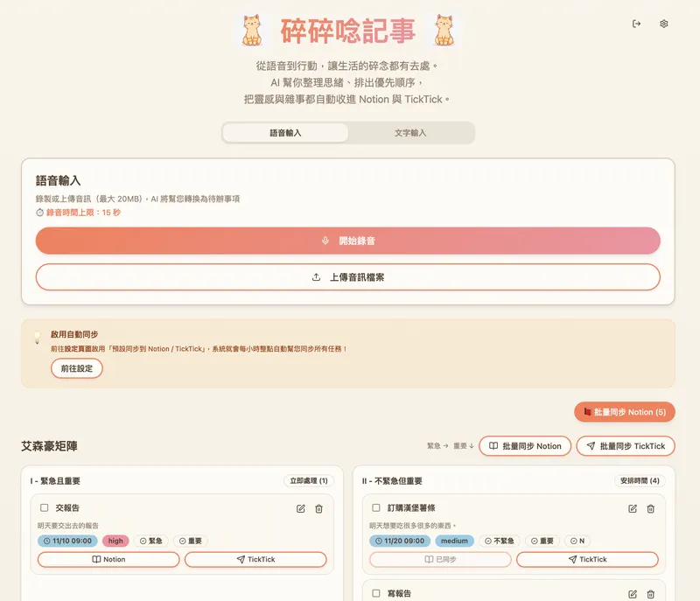Check the 訂購漢堡薯條 task checkbox
Image resolution: width=700 pixels, height=601 pixels.
pyautogui.click(x=376, y=507)
